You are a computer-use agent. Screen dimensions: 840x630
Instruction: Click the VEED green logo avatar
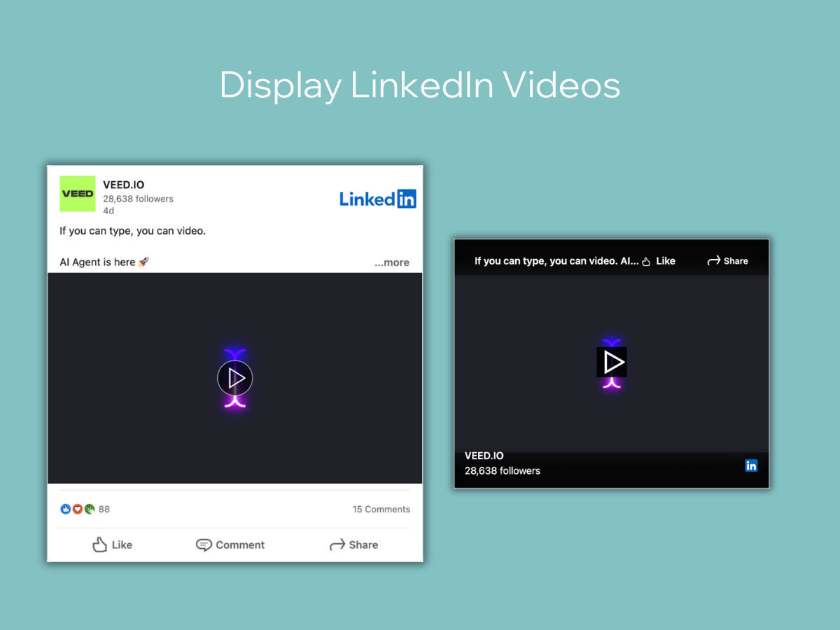(78, 194)
